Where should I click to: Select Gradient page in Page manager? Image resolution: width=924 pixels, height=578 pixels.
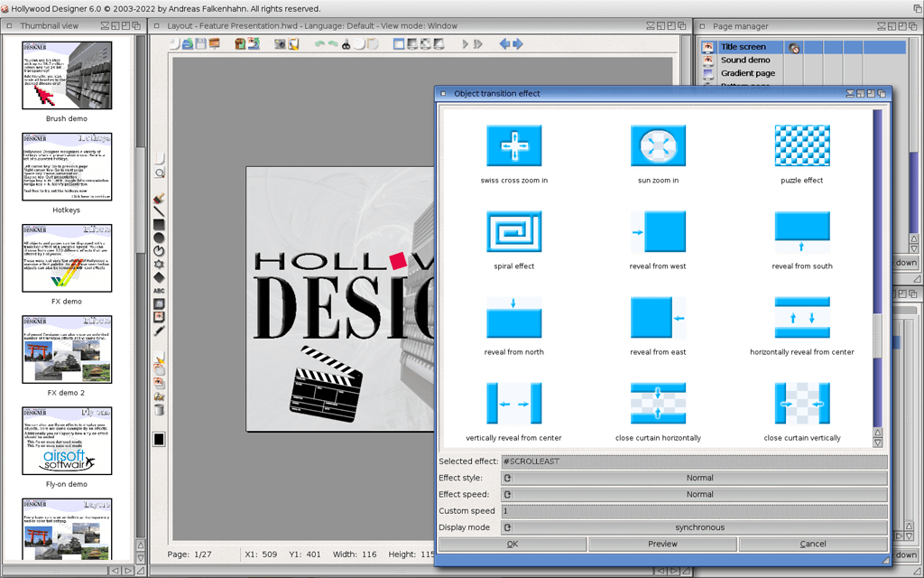click(747, 73)
